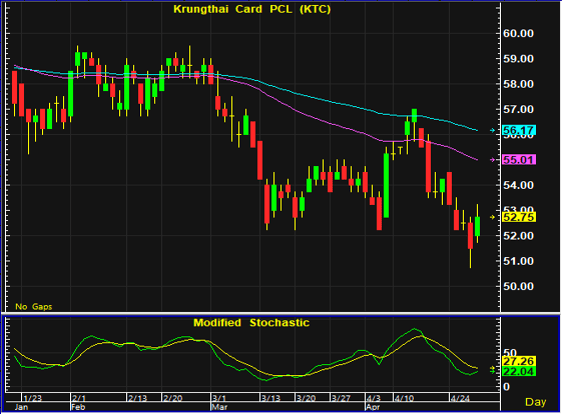Click the Day timeframe label
The height and width of the screenshot is (414, 562).
[x=535, y=402]
